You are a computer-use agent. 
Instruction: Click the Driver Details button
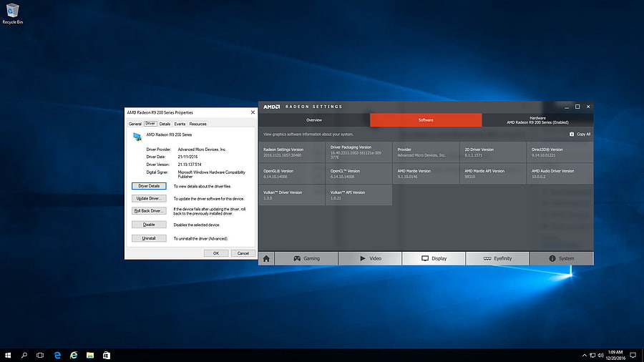tap(149, 186)
